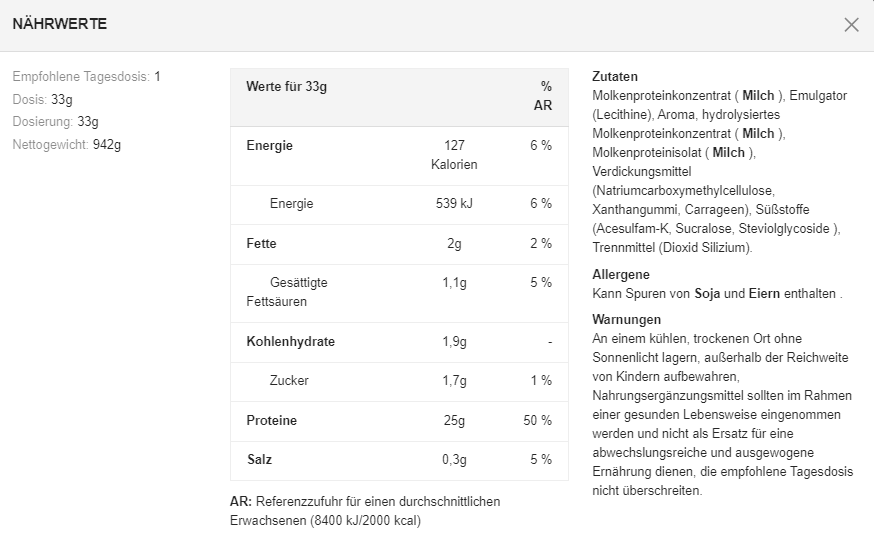Click the AR Referenzzufuhr footnote text
This screenshot has width=874, height=541.
[365, 511]
